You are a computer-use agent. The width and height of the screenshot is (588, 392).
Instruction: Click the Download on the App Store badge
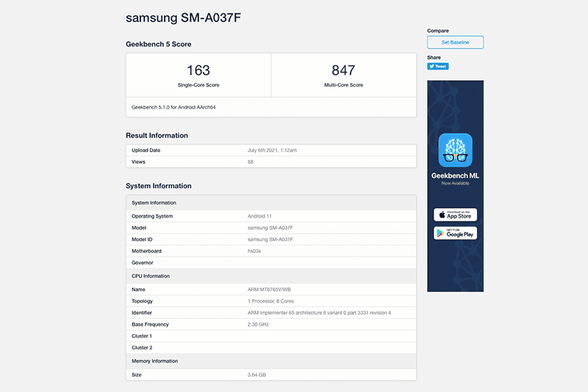(x=455, y=215)
